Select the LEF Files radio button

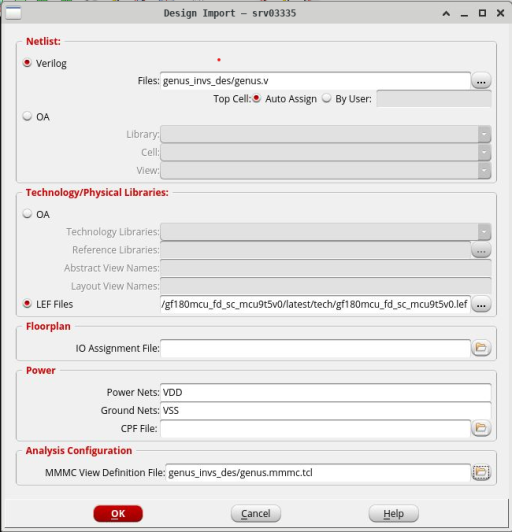click(27, 304)
